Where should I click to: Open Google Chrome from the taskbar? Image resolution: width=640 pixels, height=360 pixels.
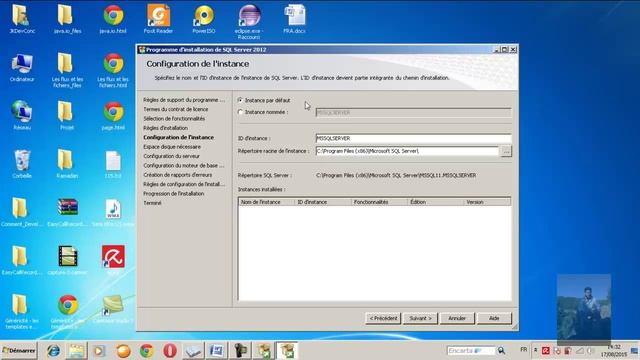click(x=147, y=351)
